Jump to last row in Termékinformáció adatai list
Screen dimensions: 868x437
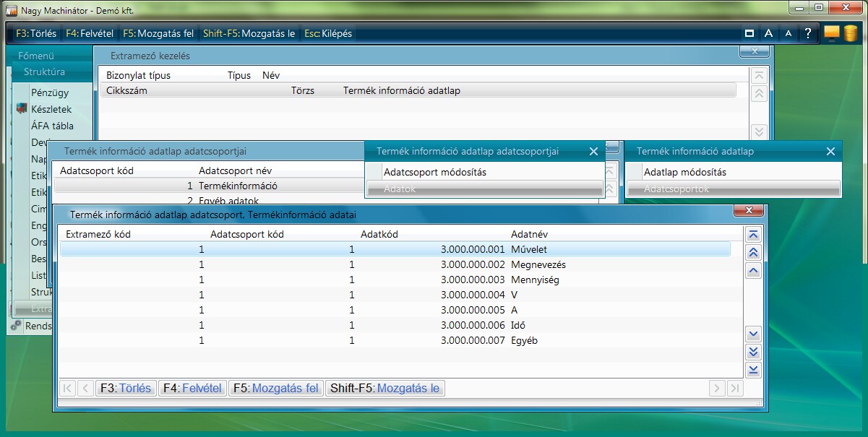[754, 370]
